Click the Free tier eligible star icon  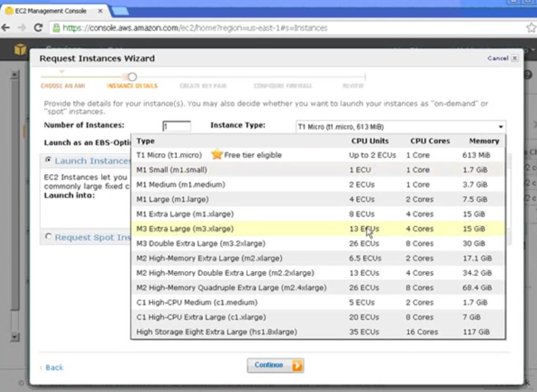pos(217,155)
